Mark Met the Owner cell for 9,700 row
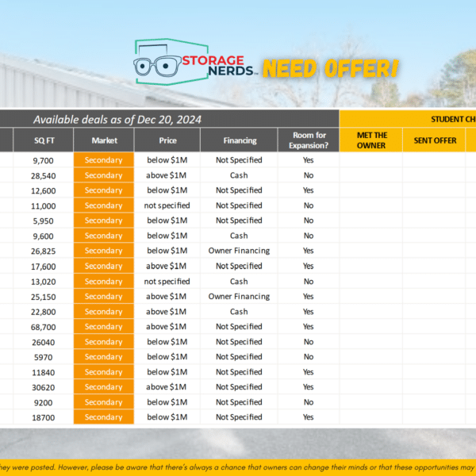 coord(371,160)
